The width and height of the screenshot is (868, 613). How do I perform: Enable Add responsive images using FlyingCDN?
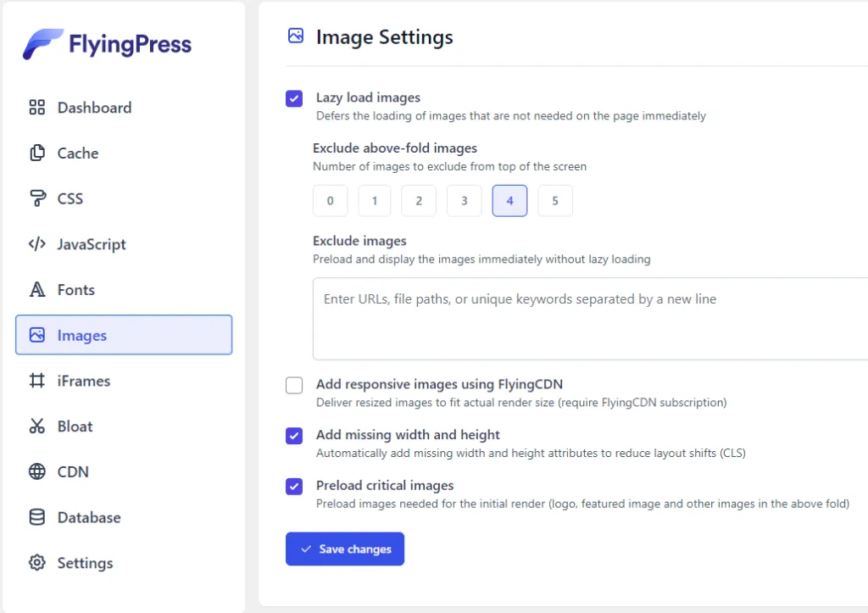[294, 386]
